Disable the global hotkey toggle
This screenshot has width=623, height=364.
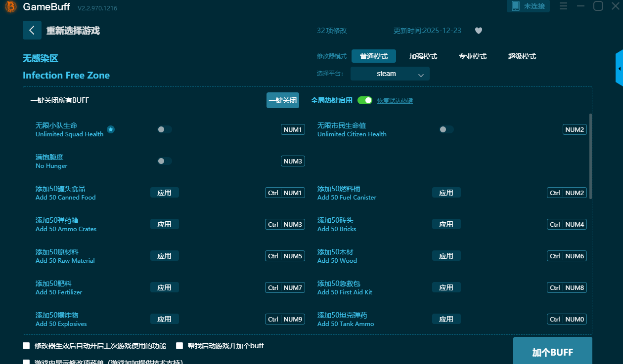(x=365, y=100)
